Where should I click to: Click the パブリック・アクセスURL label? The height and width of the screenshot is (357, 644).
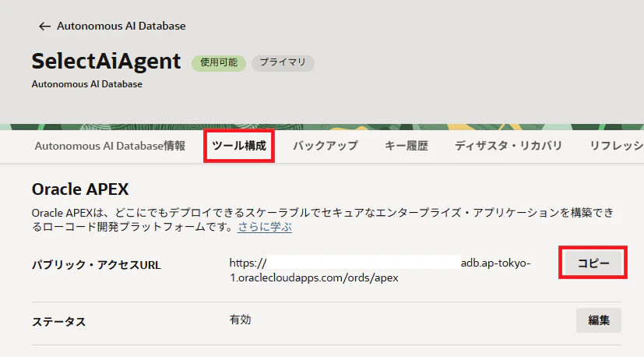pos(97,265)
